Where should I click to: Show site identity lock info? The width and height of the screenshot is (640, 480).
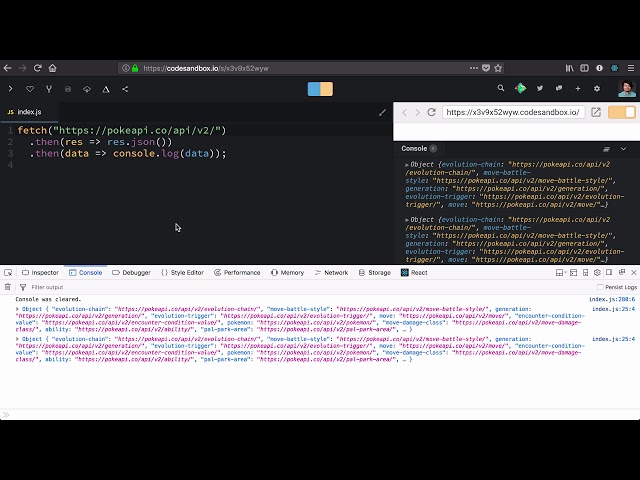click(x=135, y=68)
